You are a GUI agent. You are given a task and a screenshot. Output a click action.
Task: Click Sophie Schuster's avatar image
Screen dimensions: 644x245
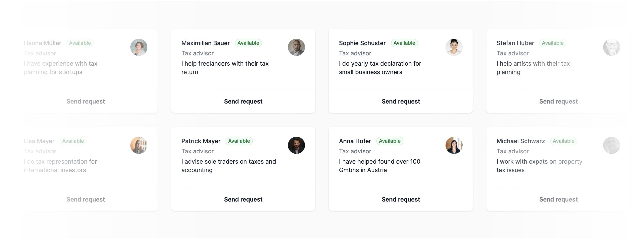pyautogui.click(x=454, y=47)
